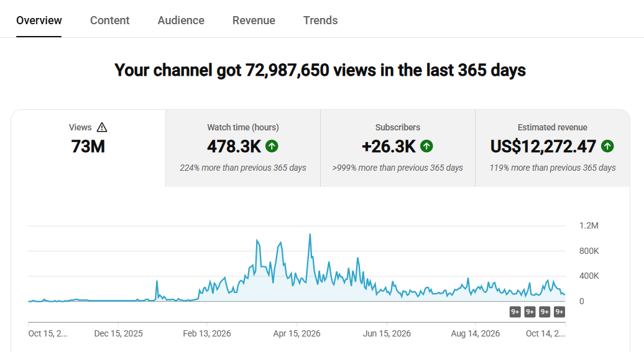This screenshot has height=352, width=644.
Task: Switch to the Overview tab
Action: click(x=39, y=20)
